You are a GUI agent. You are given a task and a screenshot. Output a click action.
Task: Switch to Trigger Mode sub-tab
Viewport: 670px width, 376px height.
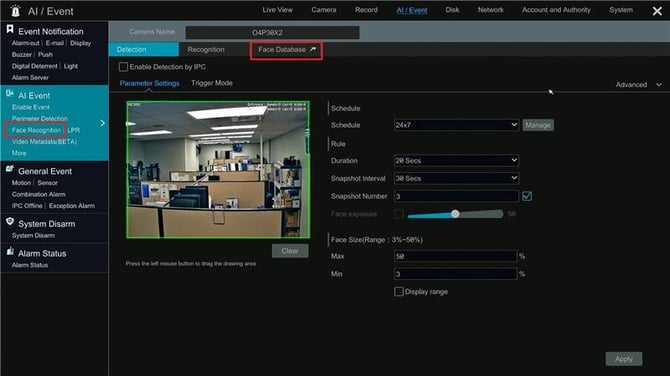point(212,83)
